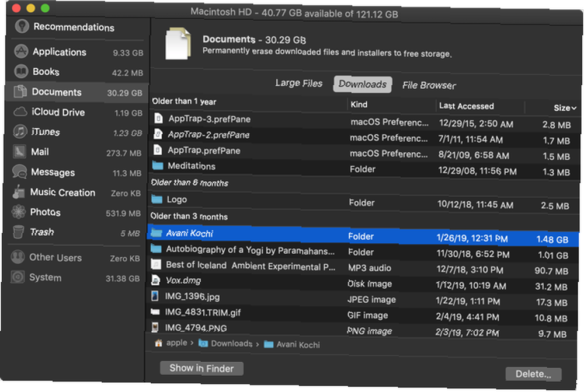Image resolution: width=584 pixels, height=392 pixels.
Task: Click the AppTrap-2.prefPane file icon
Action: coord(158,134)
